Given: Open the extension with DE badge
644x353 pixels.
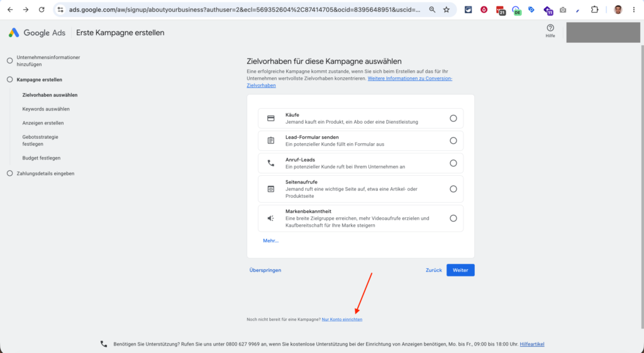Looking at the screenshot, I should tap(516, 10).
